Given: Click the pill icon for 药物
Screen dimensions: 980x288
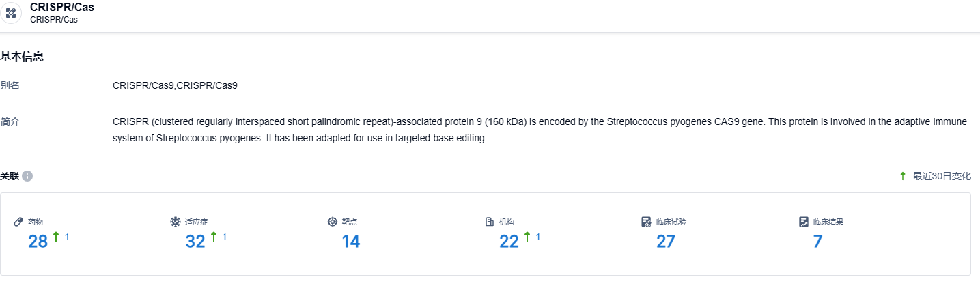Looking at the screenshot, I should click(18, 222).
